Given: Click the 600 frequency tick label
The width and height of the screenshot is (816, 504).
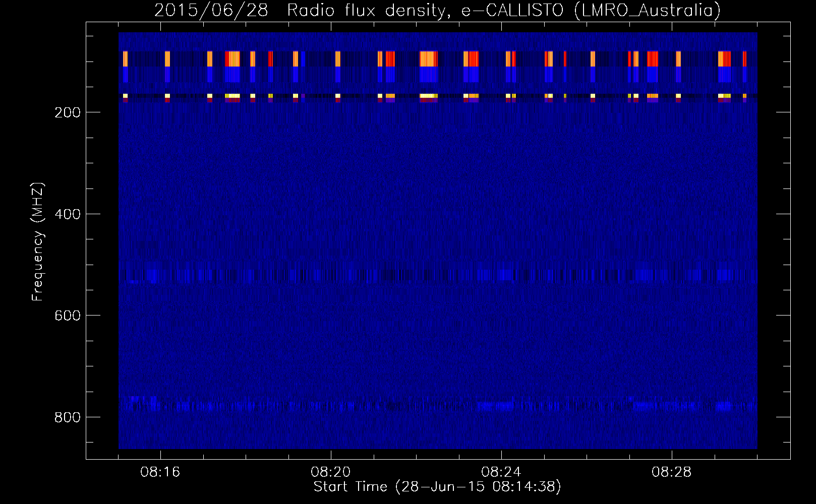Looking at the screenshot, I should 68,316.
